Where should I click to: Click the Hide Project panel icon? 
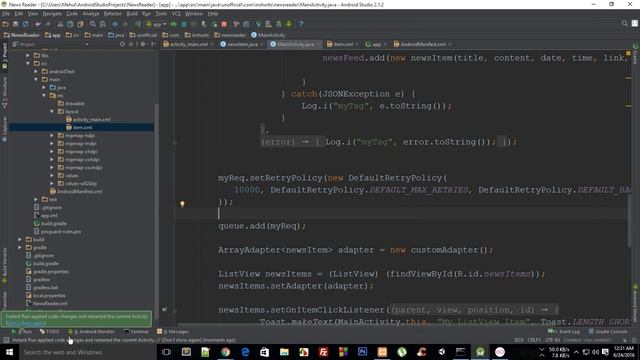[x=153, y=44]
